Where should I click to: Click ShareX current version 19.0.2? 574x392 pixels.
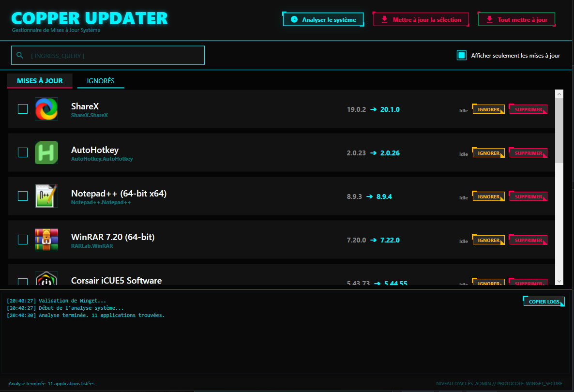pos(356,109)
